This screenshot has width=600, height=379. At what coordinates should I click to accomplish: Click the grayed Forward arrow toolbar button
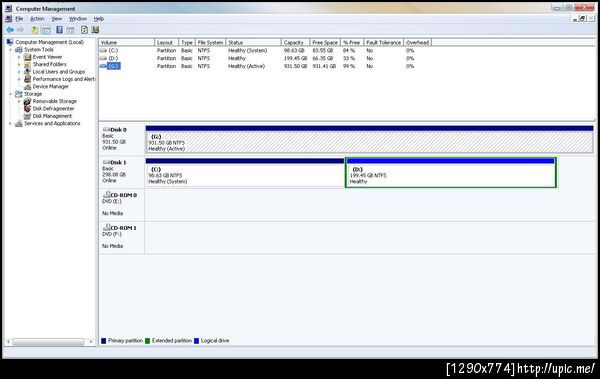(20, 30)
